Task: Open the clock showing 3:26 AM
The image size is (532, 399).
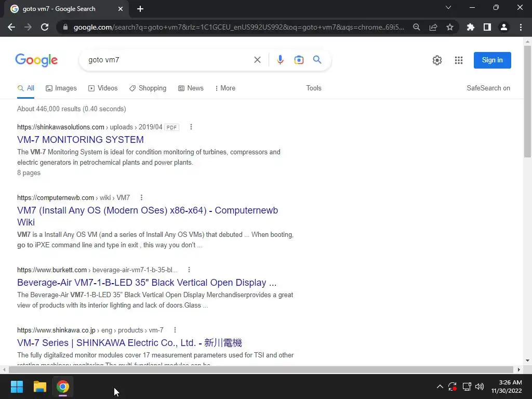Action: 506,387
